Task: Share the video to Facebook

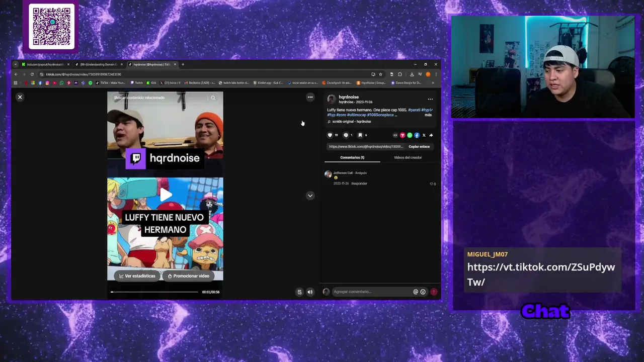Action: 417,135
